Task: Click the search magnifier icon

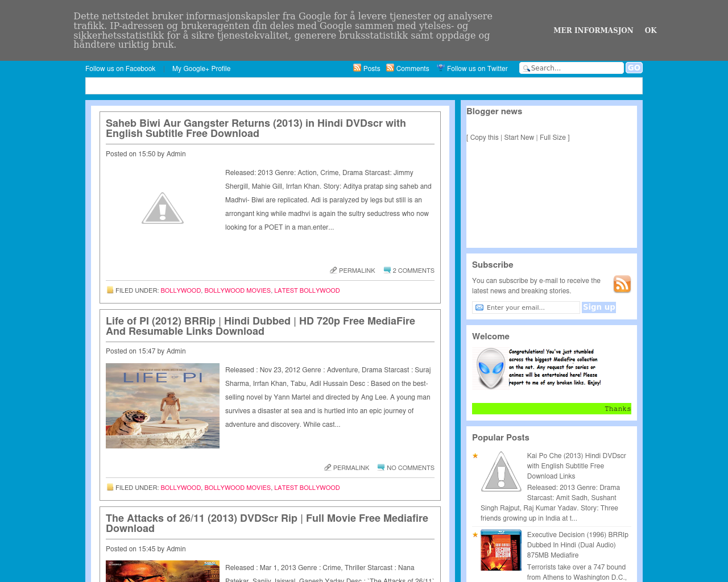Action: pos(526,68)
